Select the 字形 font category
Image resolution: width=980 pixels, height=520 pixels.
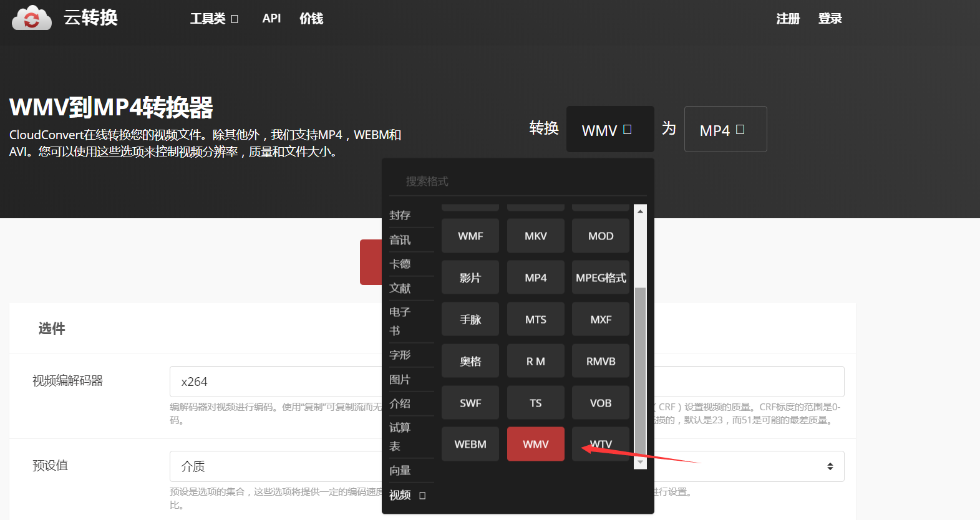pyautogui.click(x=400, y=355)
